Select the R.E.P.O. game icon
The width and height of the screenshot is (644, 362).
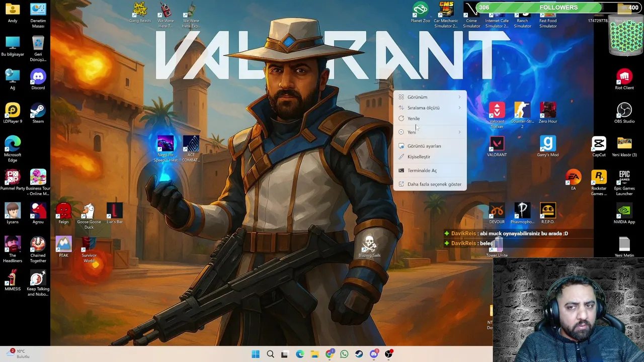[548, 214]
